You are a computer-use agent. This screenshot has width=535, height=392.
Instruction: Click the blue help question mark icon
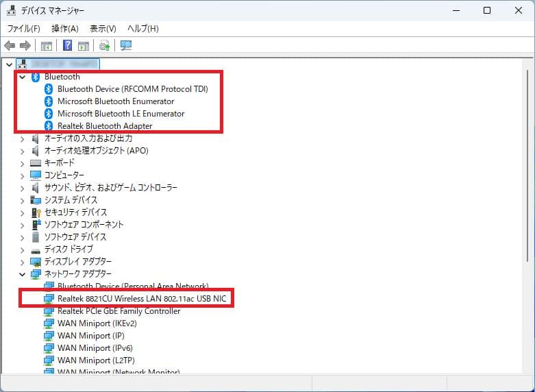pyautogui.click(x=68, y=46)
